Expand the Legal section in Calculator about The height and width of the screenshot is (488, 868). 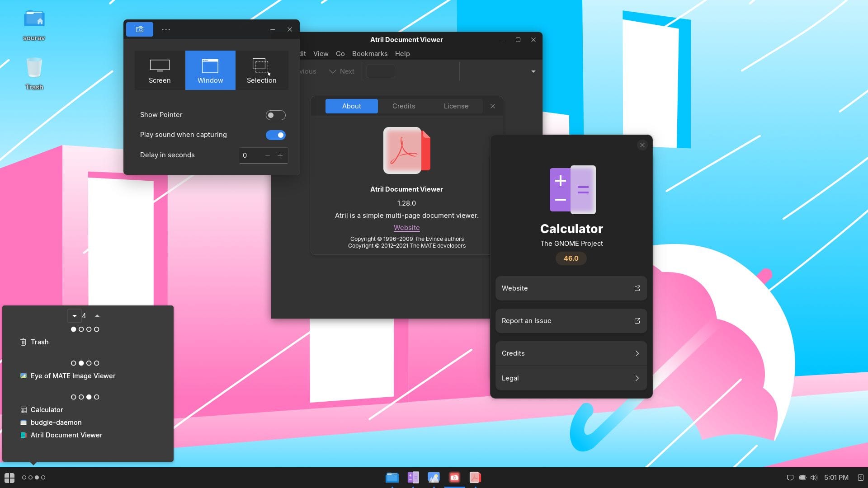tap(571, 378)
